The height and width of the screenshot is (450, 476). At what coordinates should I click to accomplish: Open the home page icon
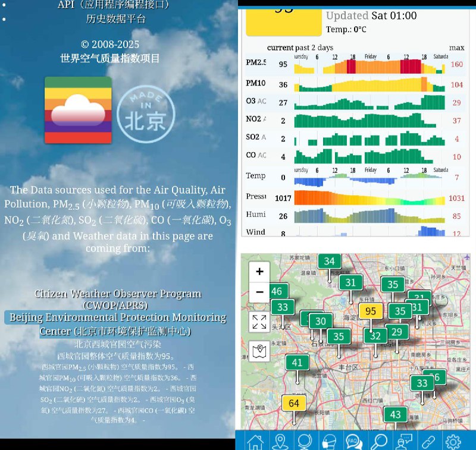coord(255,441)
